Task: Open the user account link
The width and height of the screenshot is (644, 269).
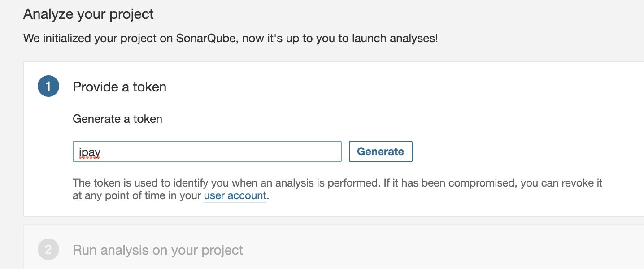Action: click(235, 196)
